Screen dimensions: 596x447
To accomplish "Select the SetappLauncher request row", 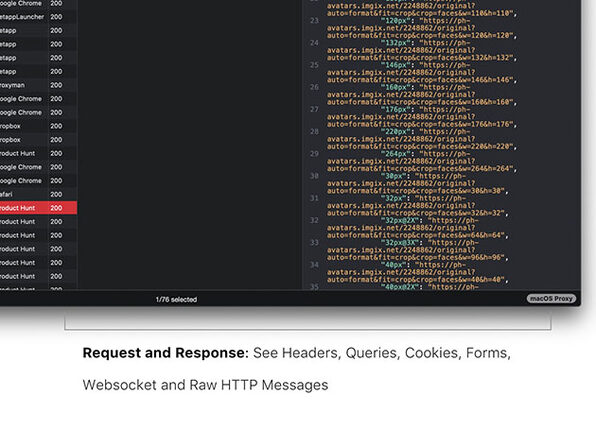I will click(38, 17).
